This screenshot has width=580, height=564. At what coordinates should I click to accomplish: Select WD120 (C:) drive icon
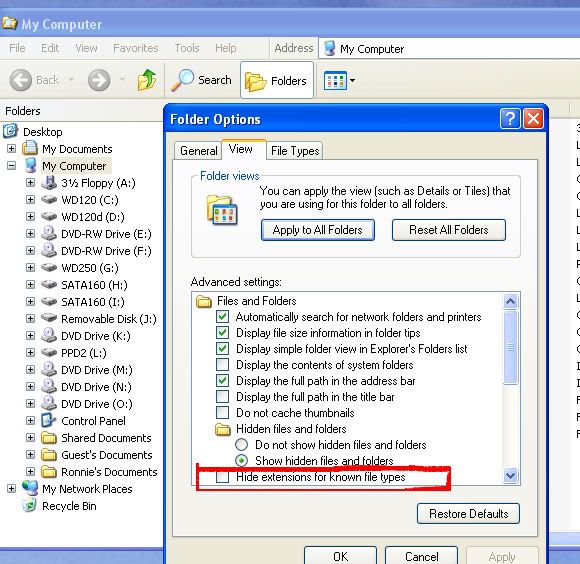pyautogui.click(x=48, y=199)
